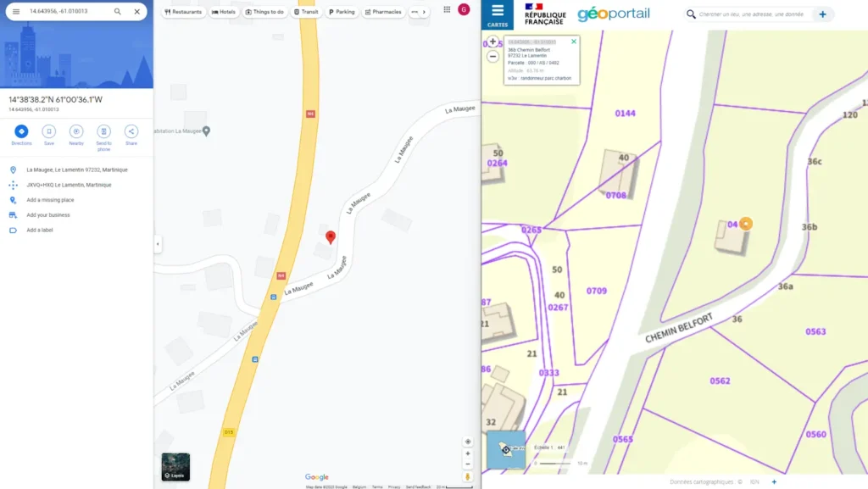Send location to phone
Screen dimensions: 868x489
(103, 133)
